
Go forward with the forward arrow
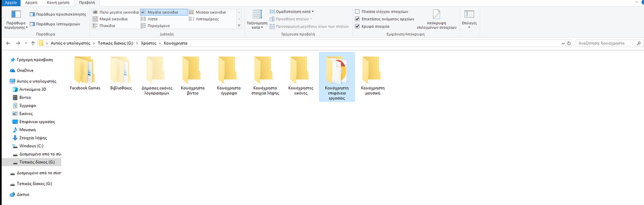point(18,43)
